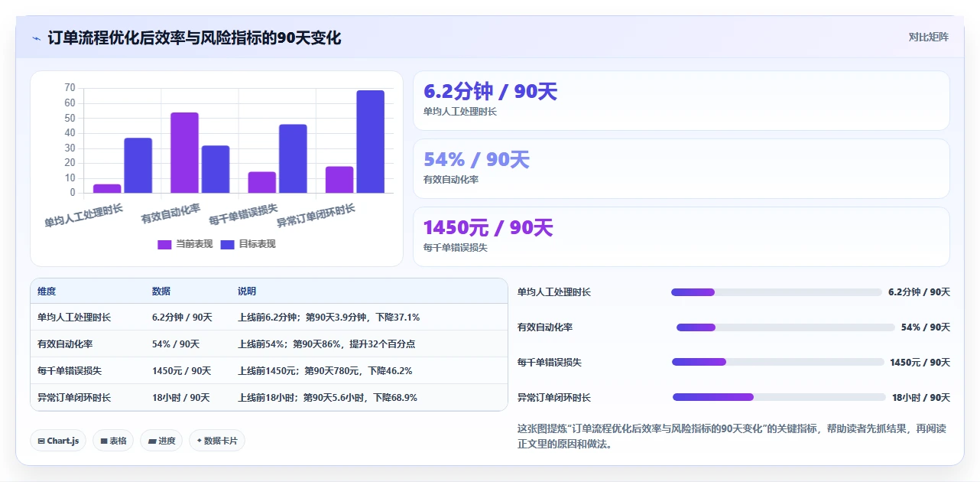
Task: Click the 表格 tag chip
Action: (113, 441)
